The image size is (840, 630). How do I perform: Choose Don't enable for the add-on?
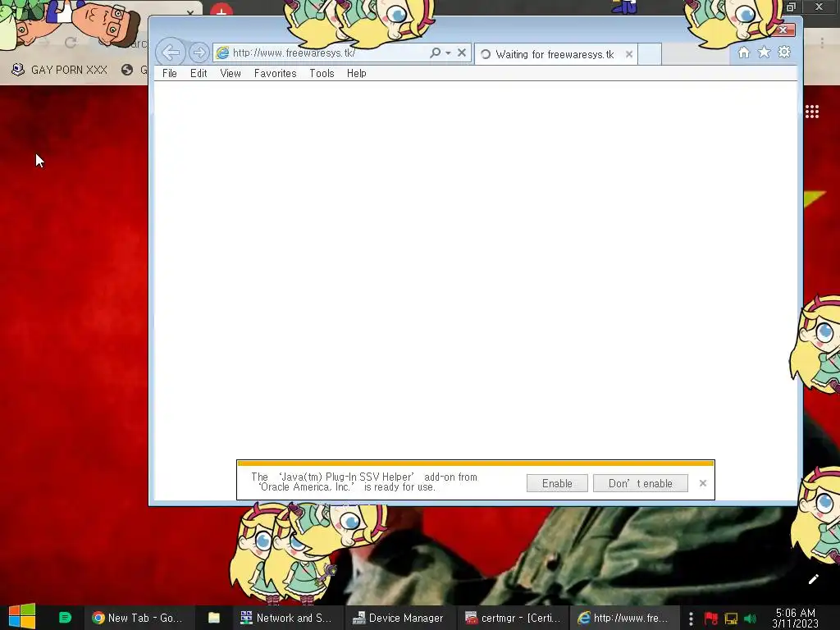click(x=640, y=483)
